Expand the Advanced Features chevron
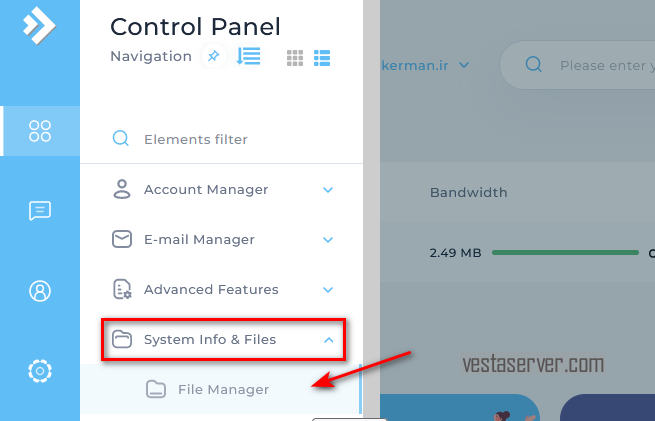655x421 pixels. click(328, 289)
